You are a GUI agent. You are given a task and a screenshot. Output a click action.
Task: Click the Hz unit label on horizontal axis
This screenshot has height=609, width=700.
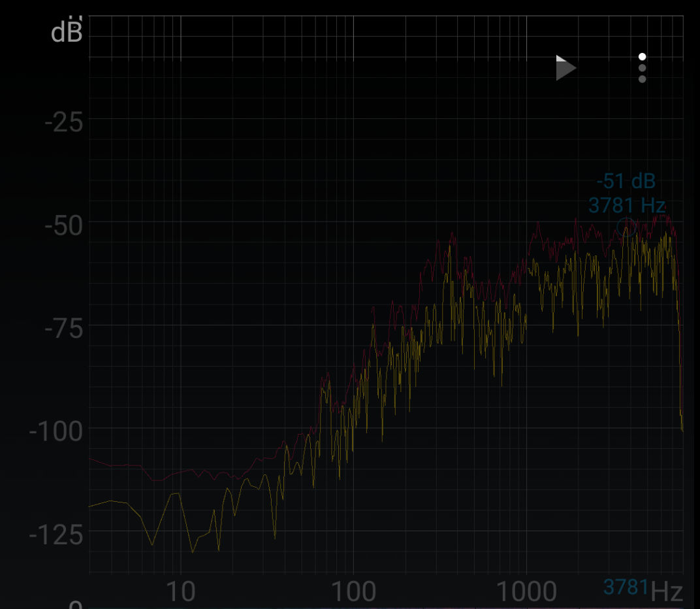[667, 592]
